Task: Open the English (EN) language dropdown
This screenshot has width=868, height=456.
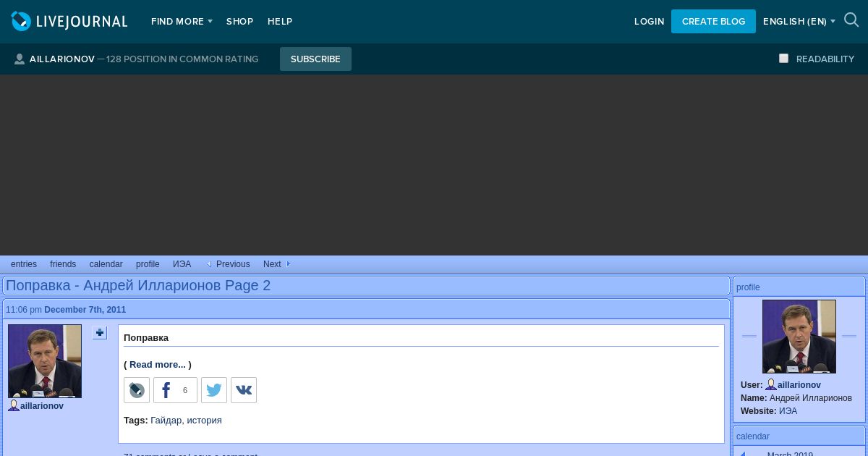Action: (799, 22)
